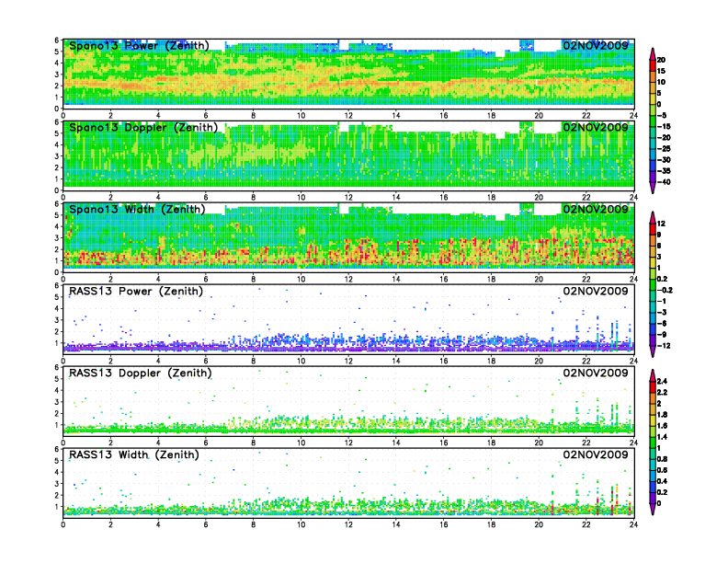
Task: Click the 'RASS13 Width (Zenith)' panel title
Action: 134,454
